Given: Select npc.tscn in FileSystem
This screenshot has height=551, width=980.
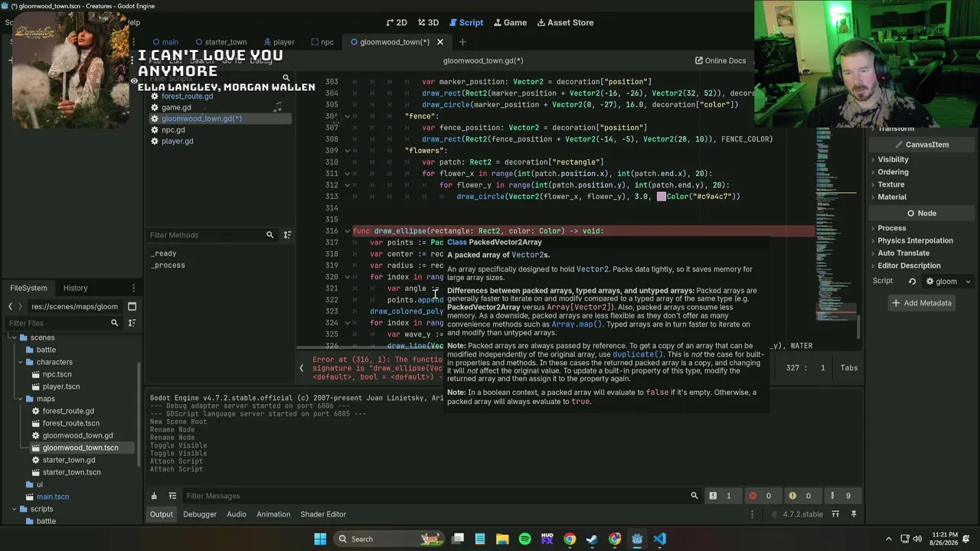Looking at the screenshot, I should [x=57, y=374].
